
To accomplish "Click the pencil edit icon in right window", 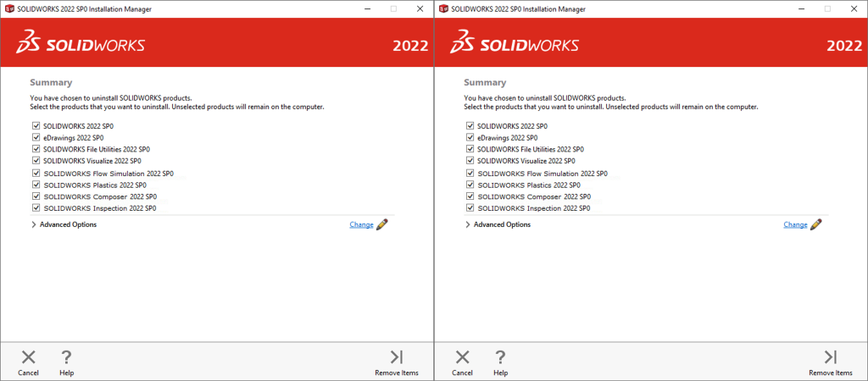I will (816, 224).
